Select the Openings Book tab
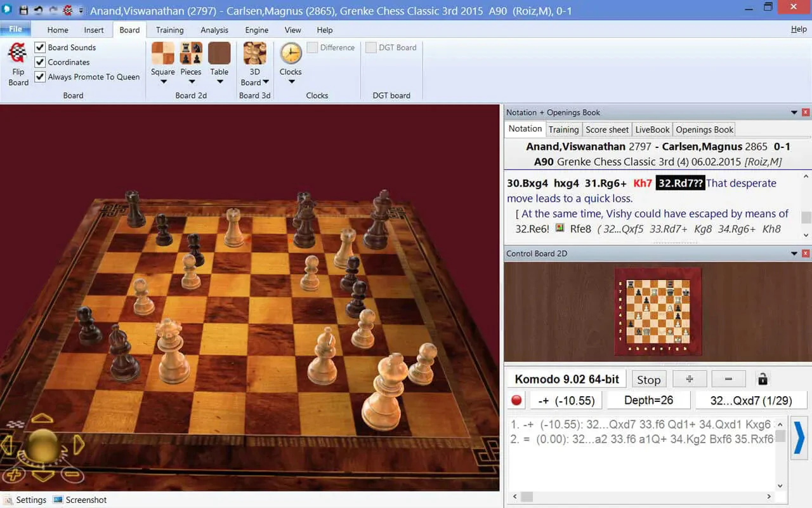The height and width of the screenshot is (508, 812). pyautogui.click(x=704, y=130)
